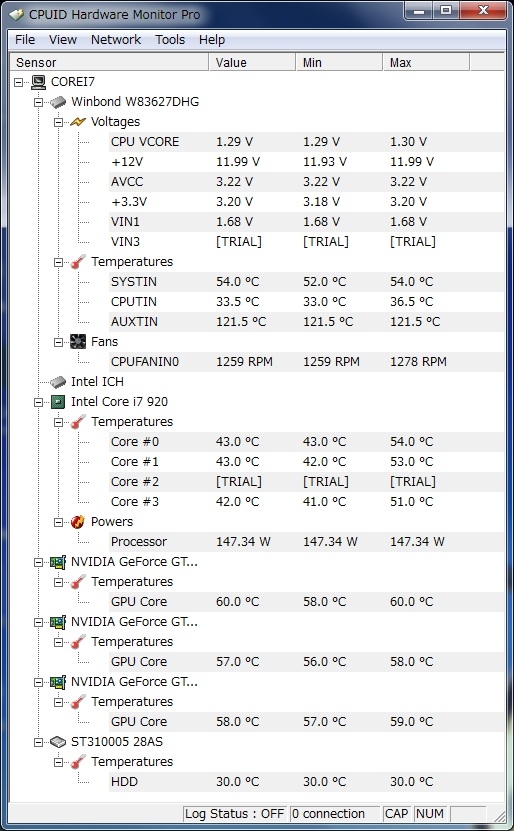Viewport: 514px width, 831px height.
Task: Select the CPU VCORE row
Action: [306, 142]
